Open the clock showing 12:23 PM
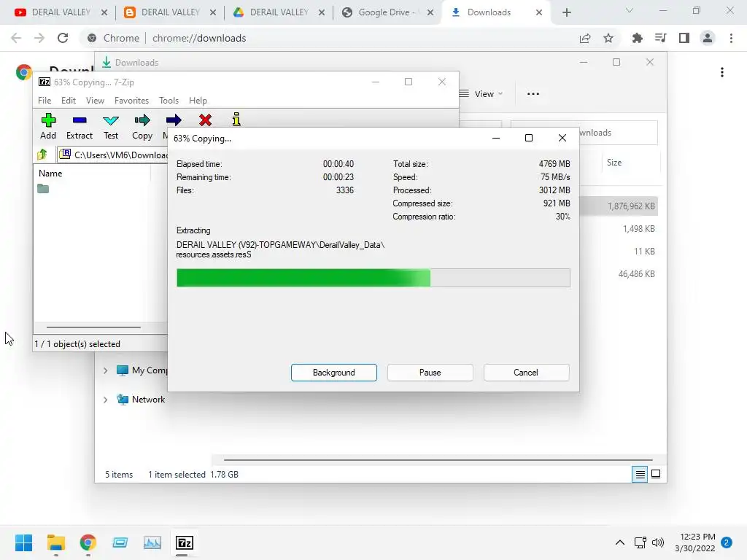Image resolution: width=747 pixels, height=560 pixels. [x=695, y=542]
